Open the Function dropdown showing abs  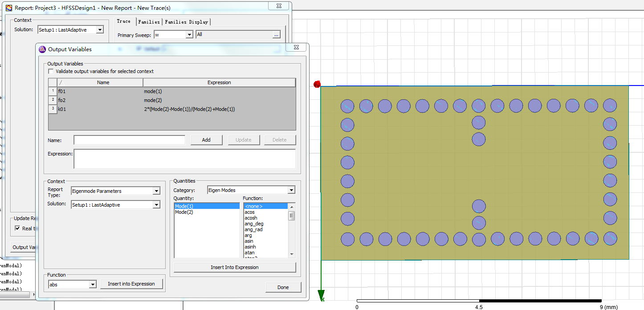pos(93,285)
